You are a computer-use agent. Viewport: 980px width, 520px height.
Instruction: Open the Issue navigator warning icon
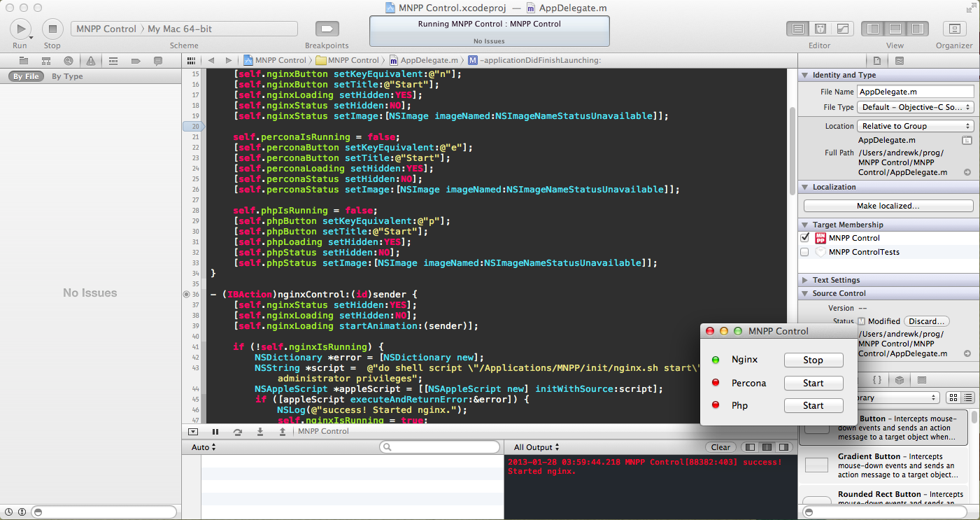(x=90, y=61)
